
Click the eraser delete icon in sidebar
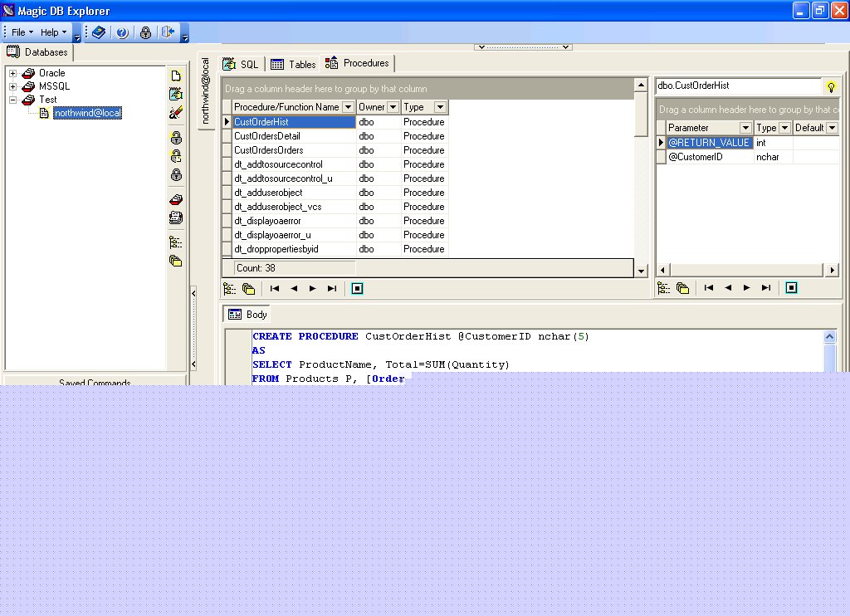176,113
